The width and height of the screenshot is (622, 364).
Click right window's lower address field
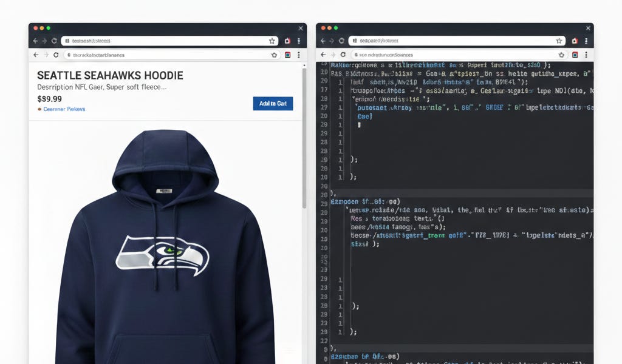point(459,55)
